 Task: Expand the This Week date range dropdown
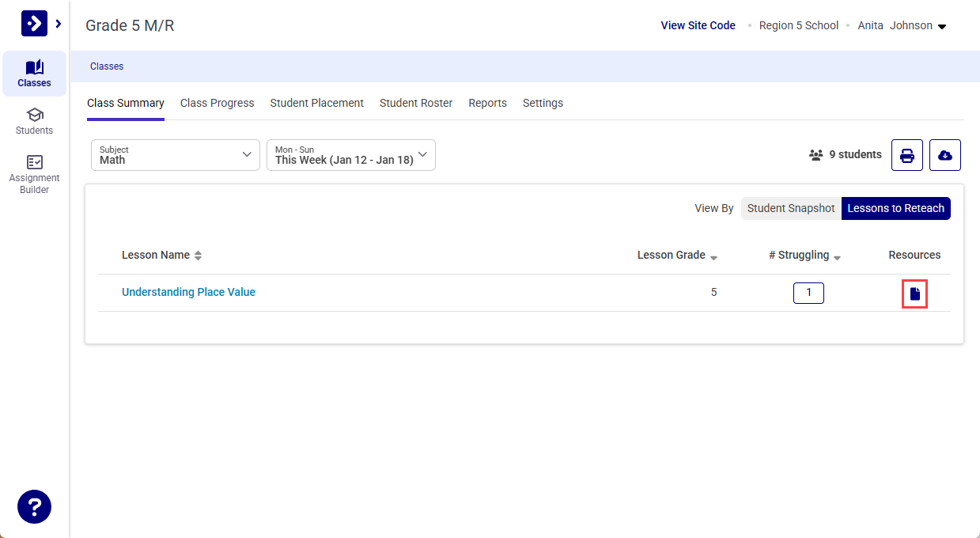(x=350, y=155)
